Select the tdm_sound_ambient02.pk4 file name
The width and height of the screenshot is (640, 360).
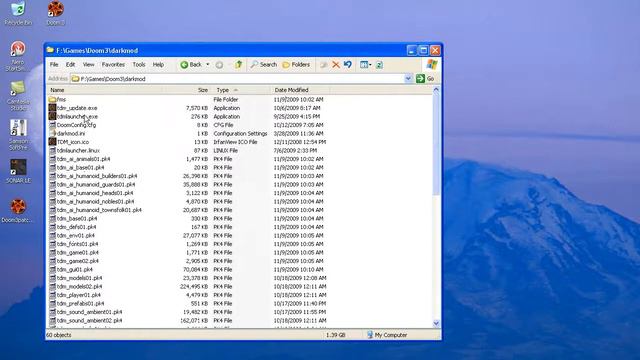pos(89,320)
